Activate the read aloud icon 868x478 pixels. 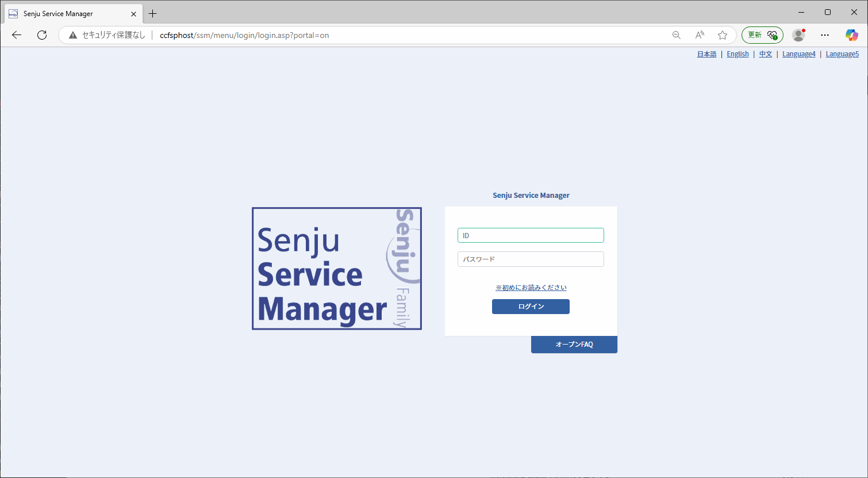point(700,35)
